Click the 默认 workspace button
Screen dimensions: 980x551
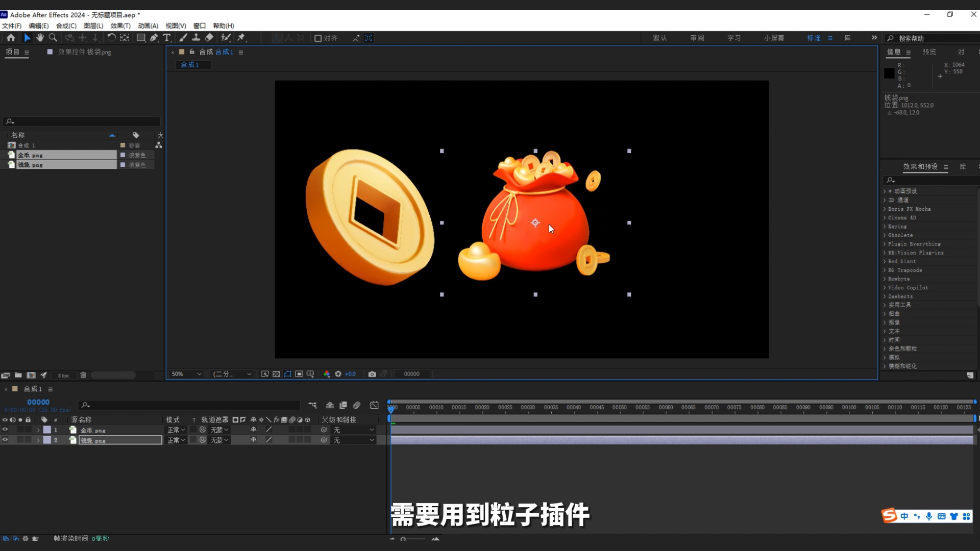659,37
